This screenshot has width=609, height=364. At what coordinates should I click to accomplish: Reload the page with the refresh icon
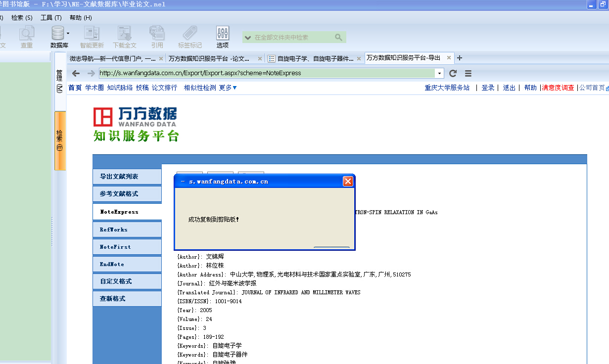point(453,73)
